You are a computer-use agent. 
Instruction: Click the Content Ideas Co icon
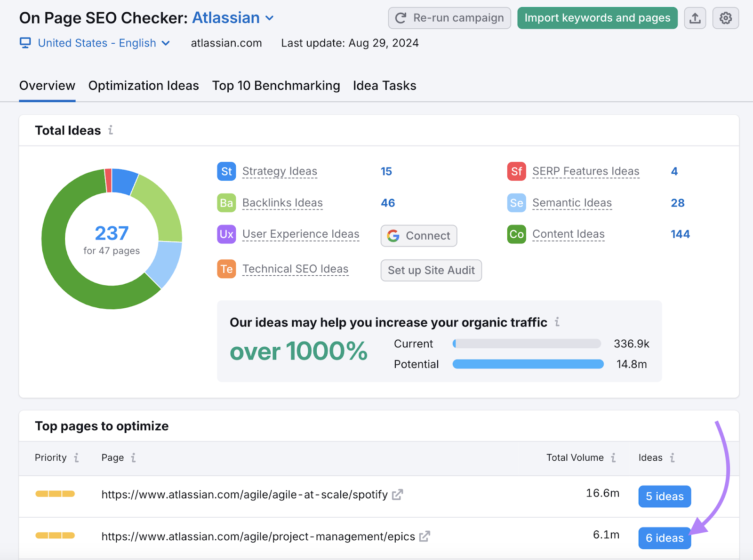point(516,234)
